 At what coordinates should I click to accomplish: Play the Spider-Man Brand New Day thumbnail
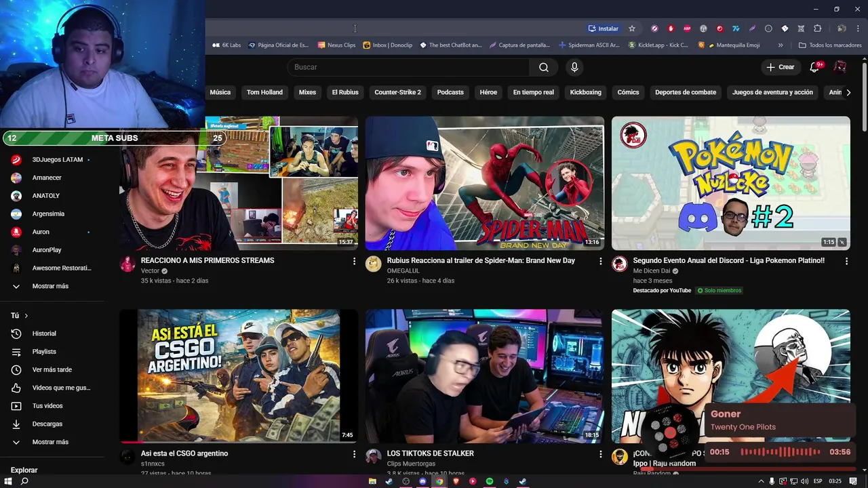(x=484, y=183)
